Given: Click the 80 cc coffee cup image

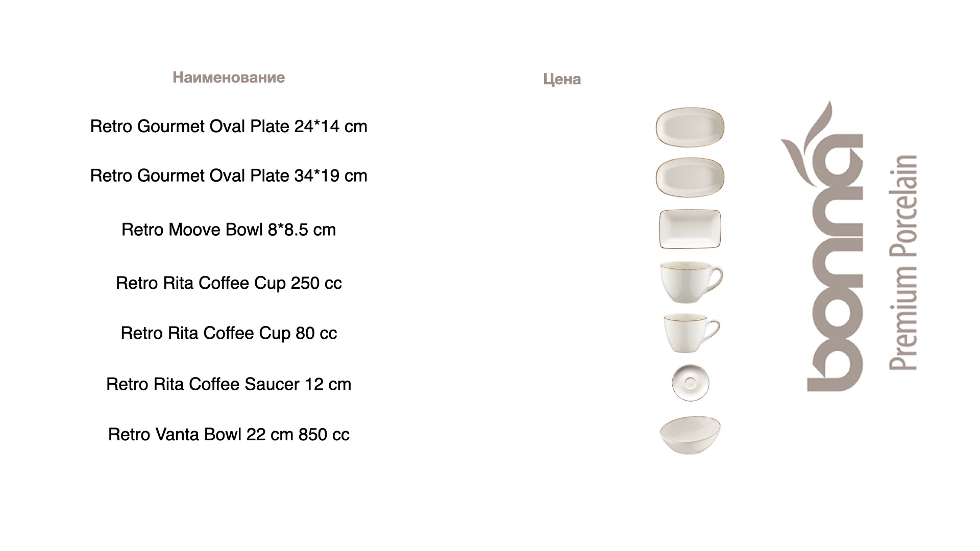Looking at the screenshot, I should (691, 333).
